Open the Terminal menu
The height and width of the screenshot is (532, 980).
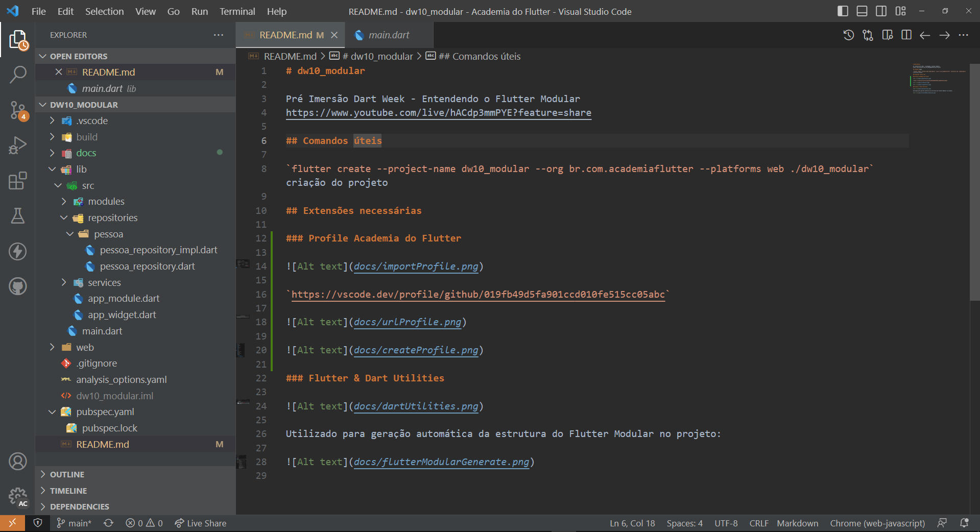click(x=237, y=11)
